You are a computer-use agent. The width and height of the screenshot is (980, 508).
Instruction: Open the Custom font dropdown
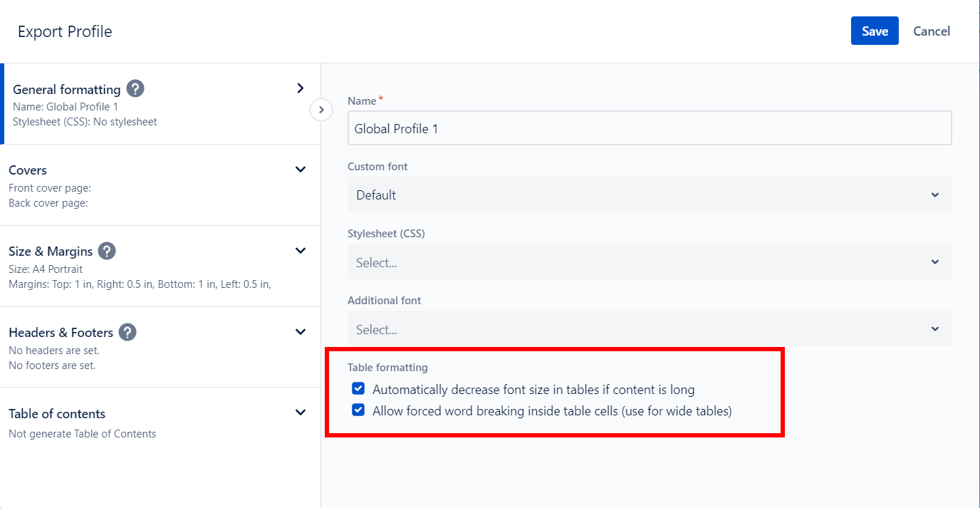(x=649, y=195)
